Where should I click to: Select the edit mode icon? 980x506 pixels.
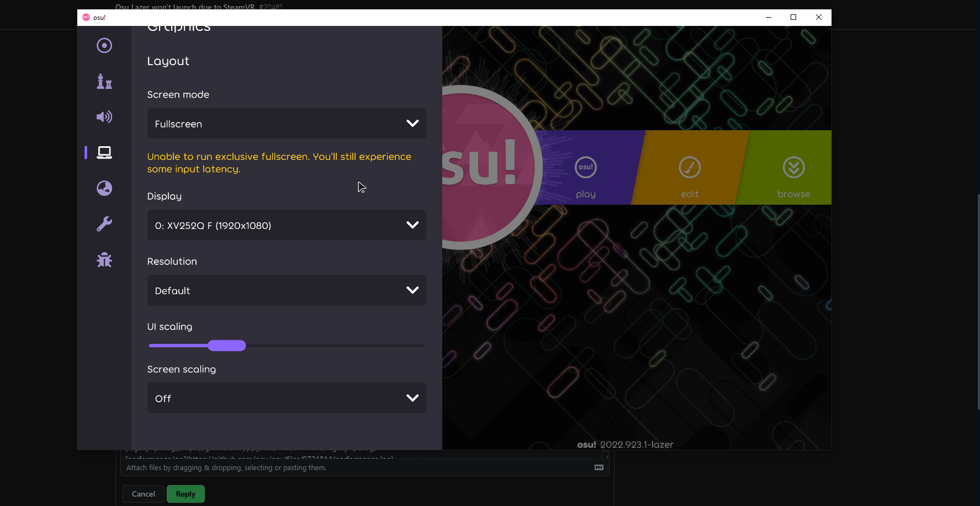pos(689,167)
